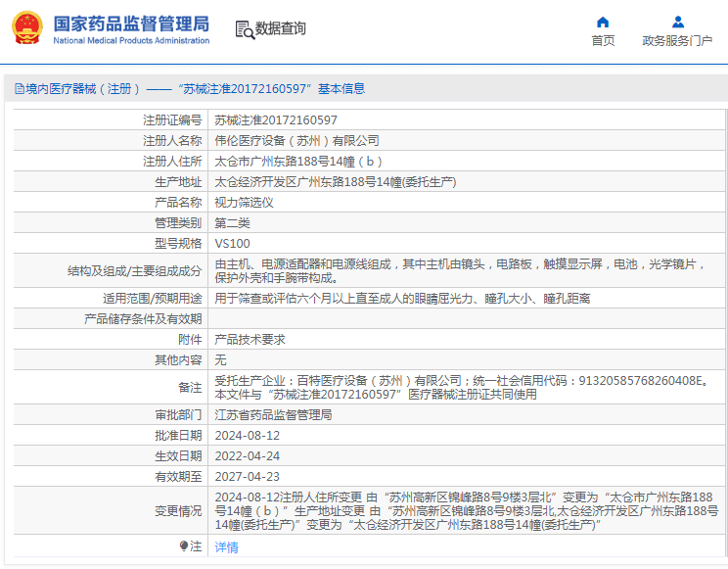
Task: Click management class 第二类
Action: (x=232, y=223)
